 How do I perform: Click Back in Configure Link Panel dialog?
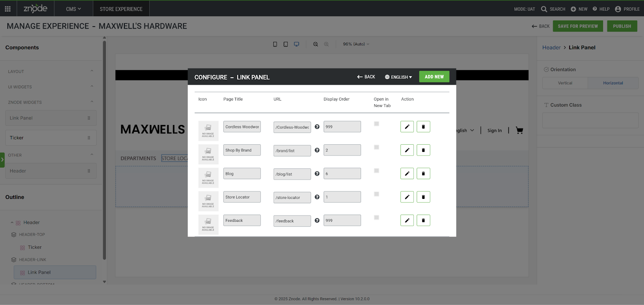coord(366,77)
